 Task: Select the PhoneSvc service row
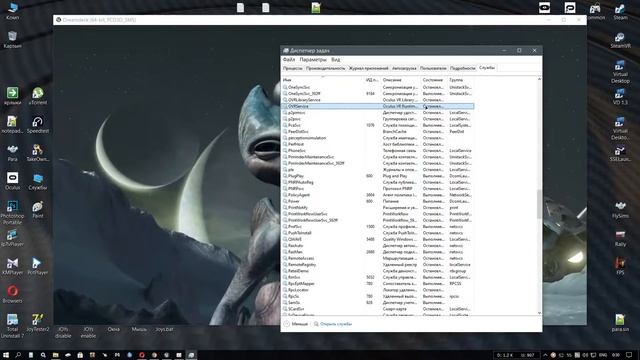coord(378,151)
